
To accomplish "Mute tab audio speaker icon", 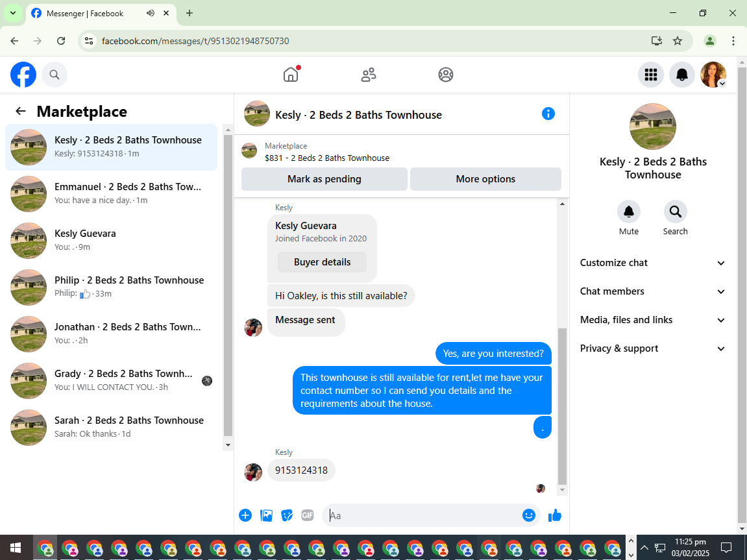I will 151,14.
